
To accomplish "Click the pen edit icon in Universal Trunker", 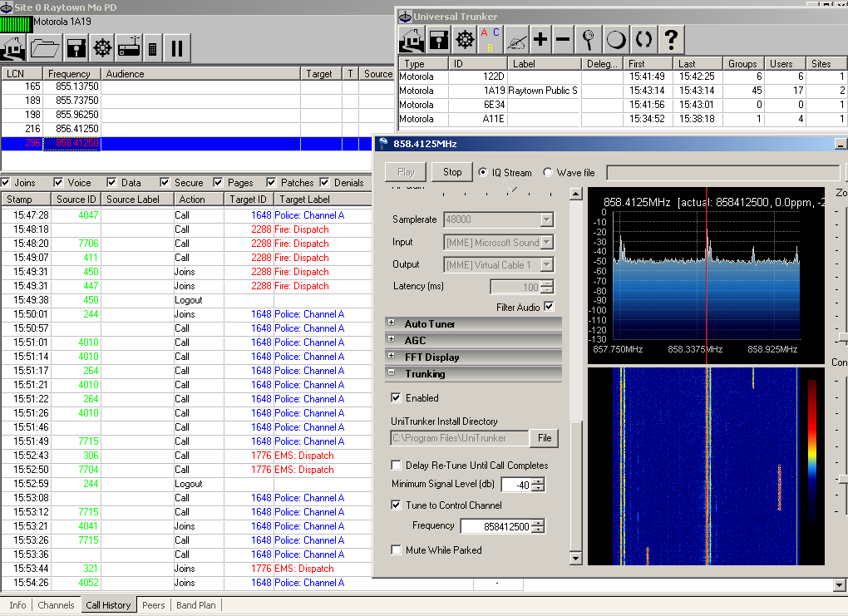I will pyautogui.click(x=516, y=39).
